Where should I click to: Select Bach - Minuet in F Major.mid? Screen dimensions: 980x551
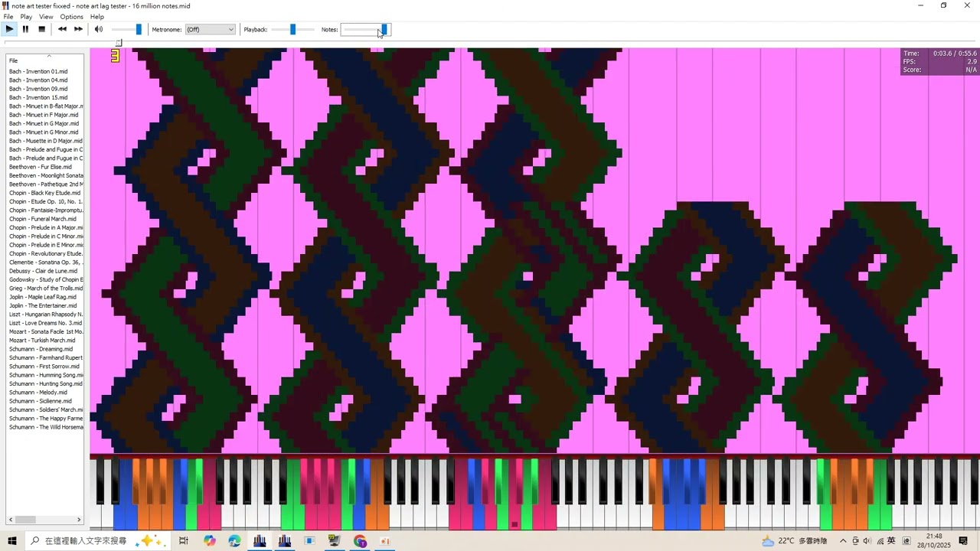44,115
